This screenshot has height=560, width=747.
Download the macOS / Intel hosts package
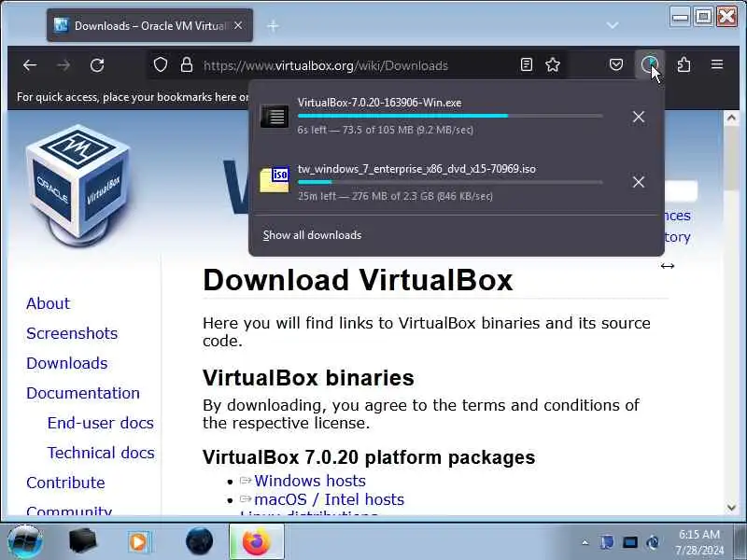[330, 499]
